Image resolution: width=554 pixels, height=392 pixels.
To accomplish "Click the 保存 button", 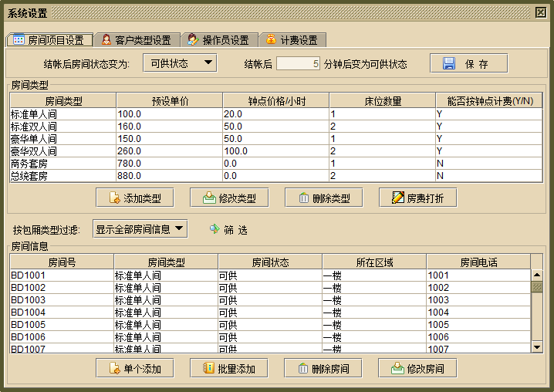I will (469, 63).
